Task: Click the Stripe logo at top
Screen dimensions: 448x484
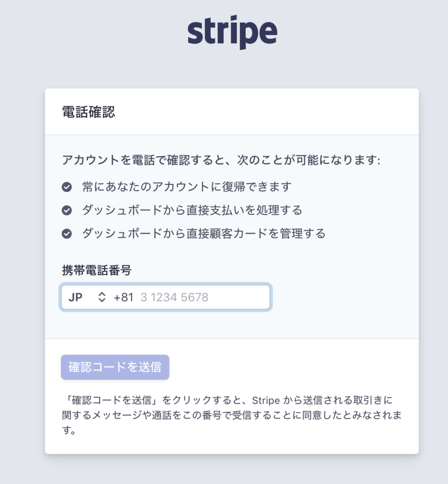Action: (x=233, y=32)
